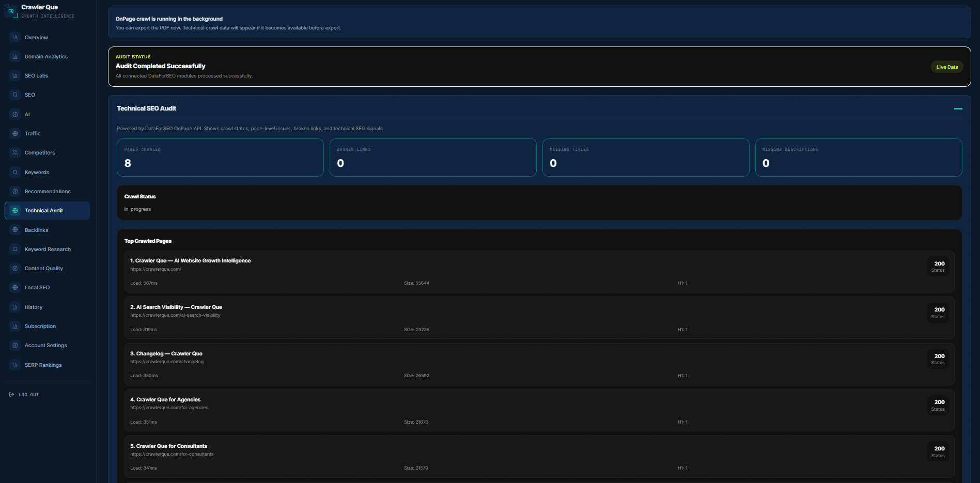Screen dimensions: 980x483
Task: Click the Top Crawled Pages heading
Action: tap(148, 241)
